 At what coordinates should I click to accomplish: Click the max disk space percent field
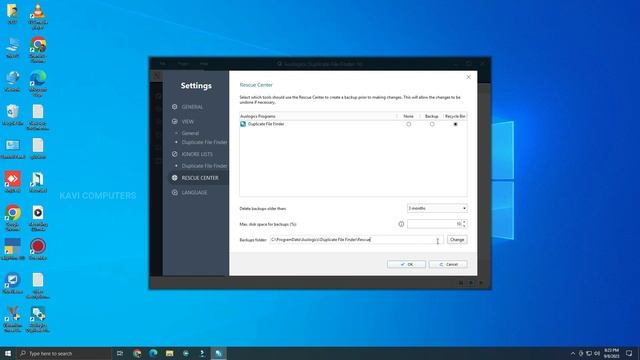[x=434, y=224]
